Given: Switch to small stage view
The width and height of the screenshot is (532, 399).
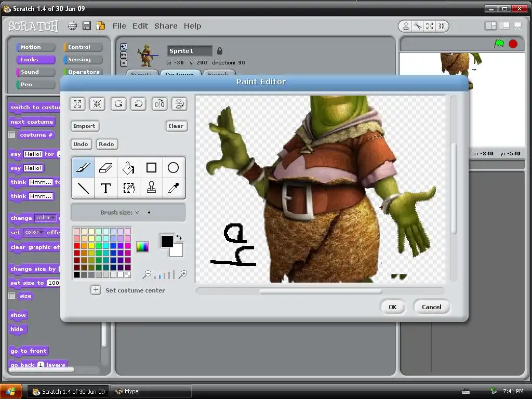Looking at the screenshot, I should click(x=490, y=26).
